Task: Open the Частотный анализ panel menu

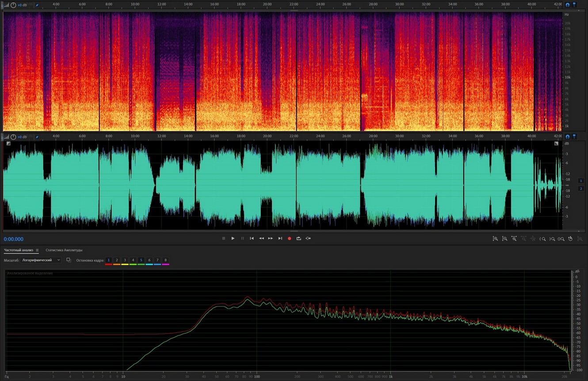Action: [37, 250]
